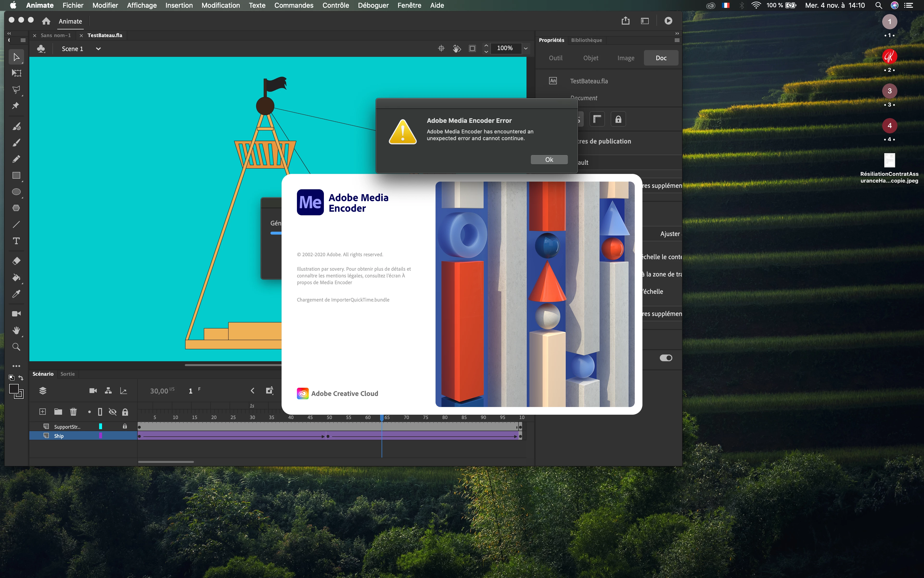The image size is (924, 578).
Task: Select the Camera tool in the toolbar
Action: [x=16, y=314]
